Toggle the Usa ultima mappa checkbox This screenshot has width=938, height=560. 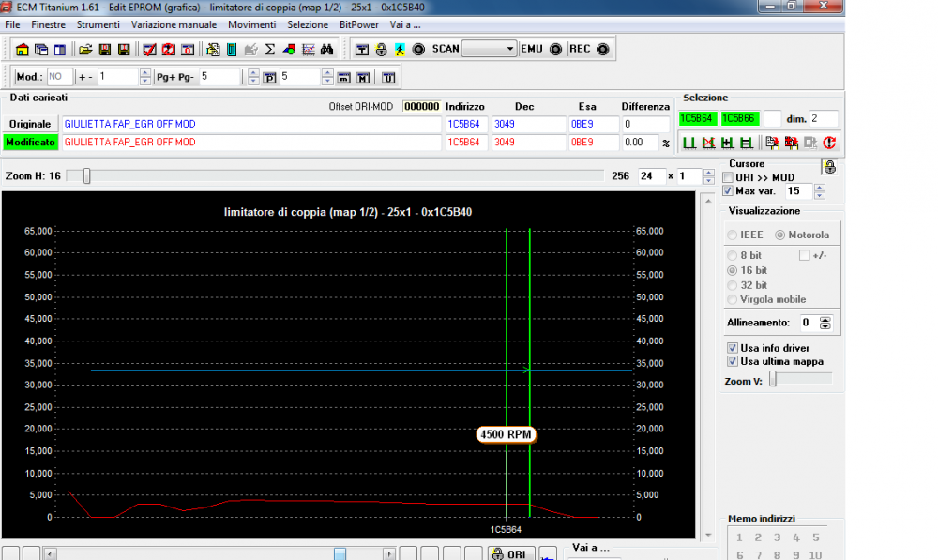[733, 361]
